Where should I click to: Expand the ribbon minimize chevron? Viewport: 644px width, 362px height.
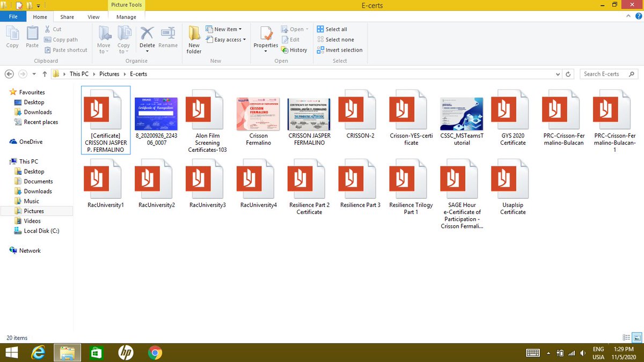627,17
